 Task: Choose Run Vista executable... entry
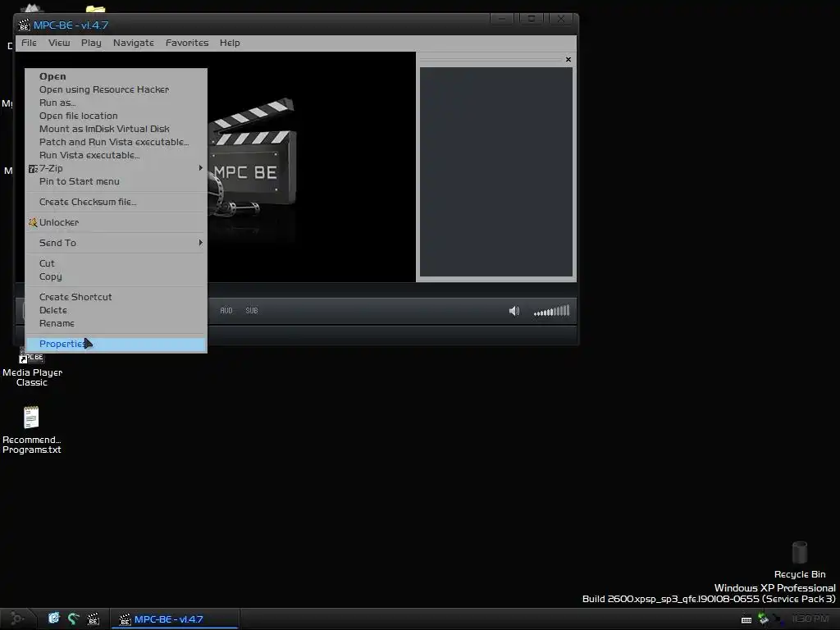point(116,155)
